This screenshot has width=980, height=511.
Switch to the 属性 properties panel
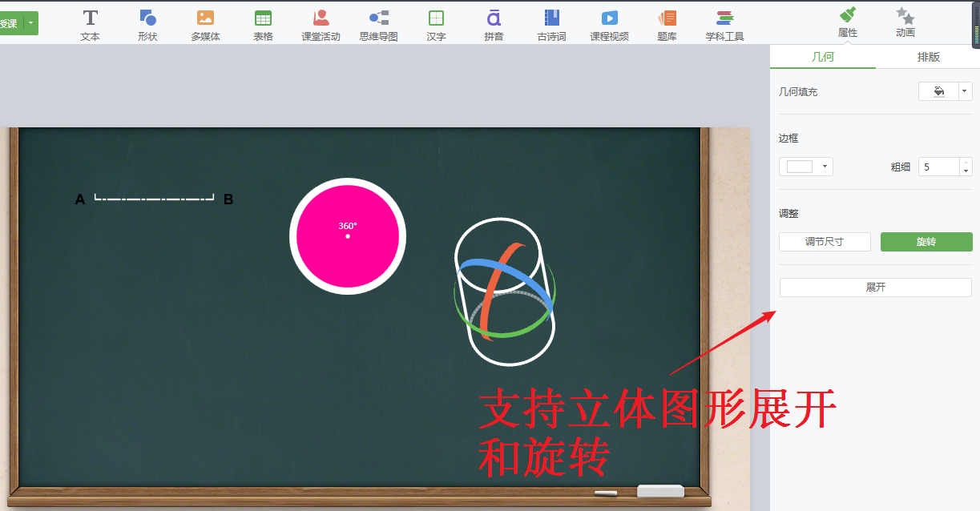pyautogui.click(x=847, y=22)
